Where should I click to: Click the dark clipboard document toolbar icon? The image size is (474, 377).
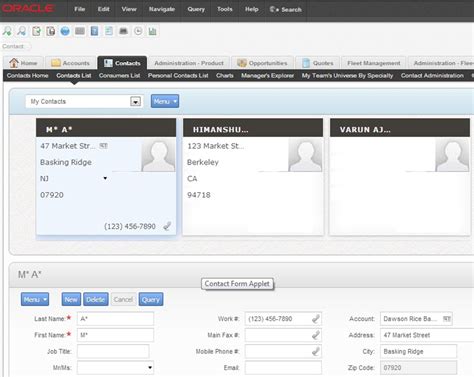[x=51, y=31]
